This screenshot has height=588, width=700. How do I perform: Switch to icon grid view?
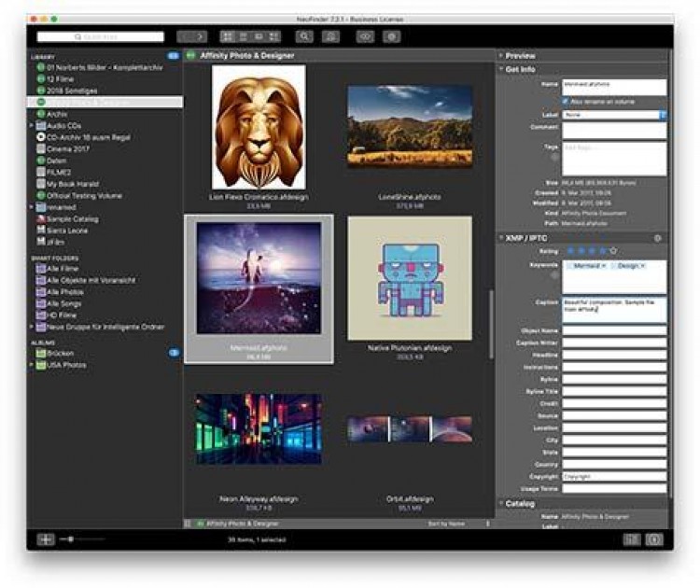click(x=228, y=36)
